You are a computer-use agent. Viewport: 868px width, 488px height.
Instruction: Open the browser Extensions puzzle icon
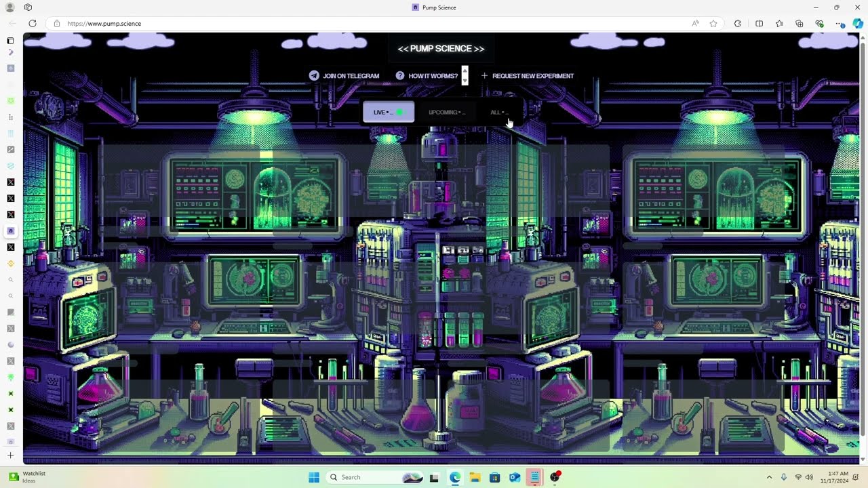pos(737,24)
